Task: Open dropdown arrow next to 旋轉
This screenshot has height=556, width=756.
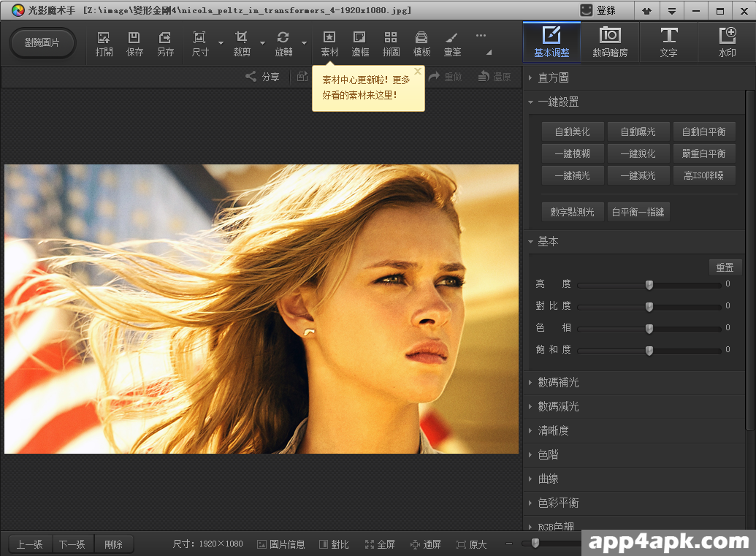Action: pos(305,43)
